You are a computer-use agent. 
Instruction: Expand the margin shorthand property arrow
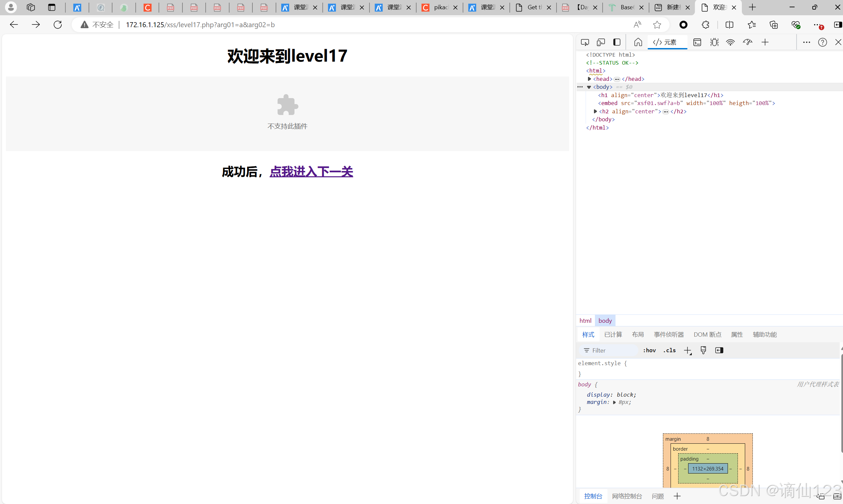pyautogui.click(x=614, y=403)
